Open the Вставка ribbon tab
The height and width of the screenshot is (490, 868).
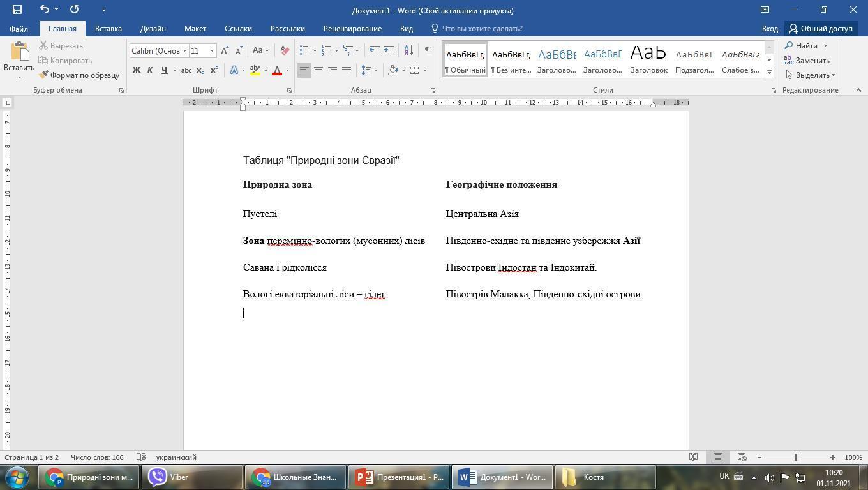point(108,29)
